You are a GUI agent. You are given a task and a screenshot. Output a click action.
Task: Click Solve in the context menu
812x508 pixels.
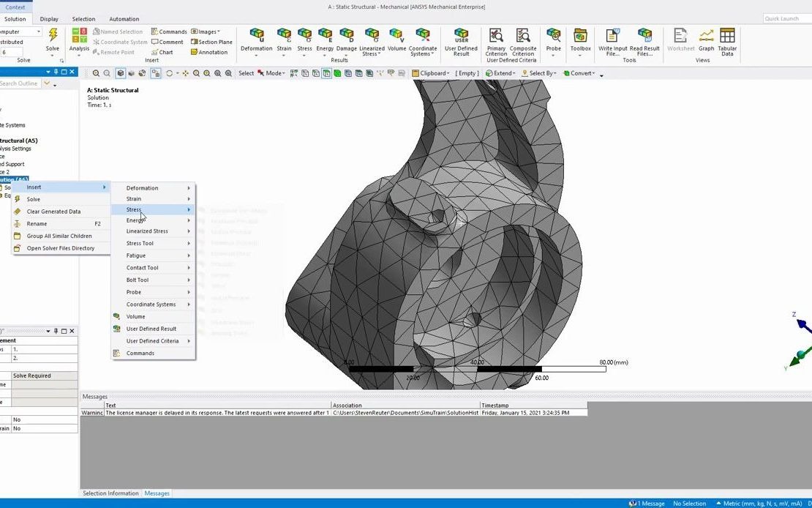click(34, 198)
